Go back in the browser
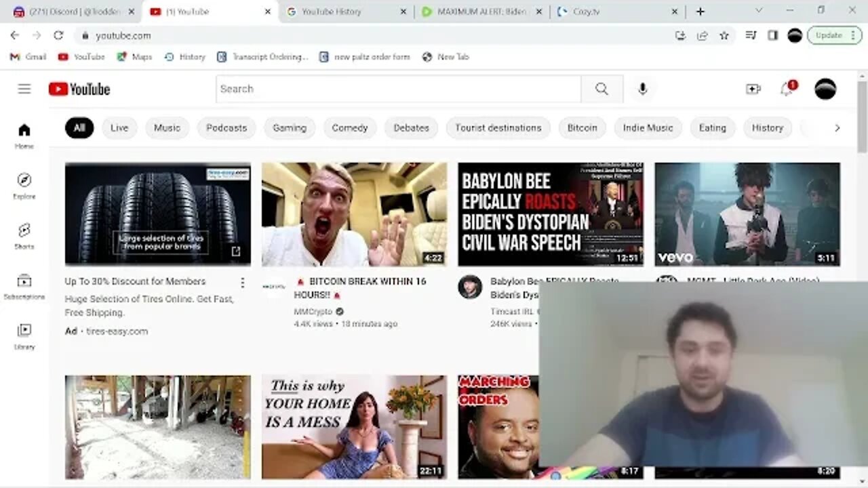Viewport: 868px width, 488px height. 14,35
